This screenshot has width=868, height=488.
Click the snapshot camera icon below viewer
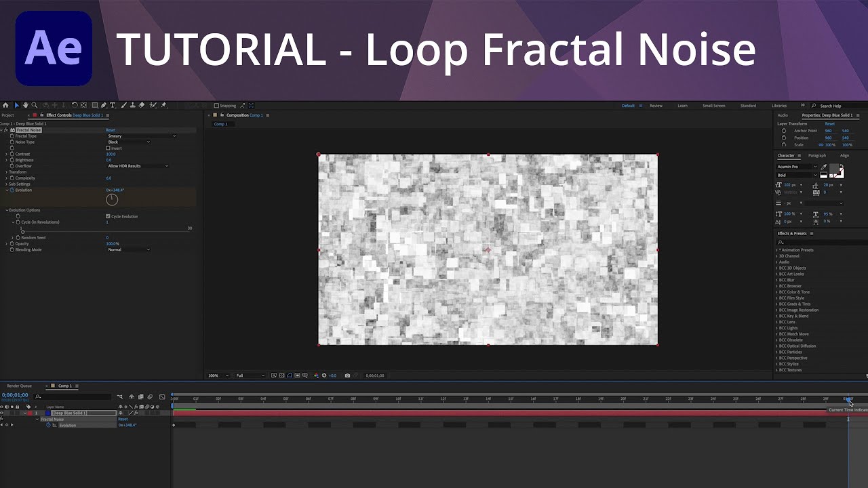[x=347, y=375]
